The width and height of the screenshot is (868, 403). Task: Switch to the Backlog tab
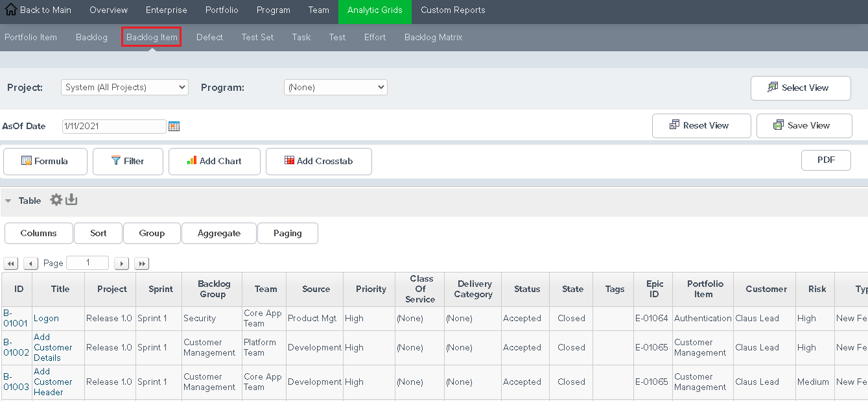91,38
